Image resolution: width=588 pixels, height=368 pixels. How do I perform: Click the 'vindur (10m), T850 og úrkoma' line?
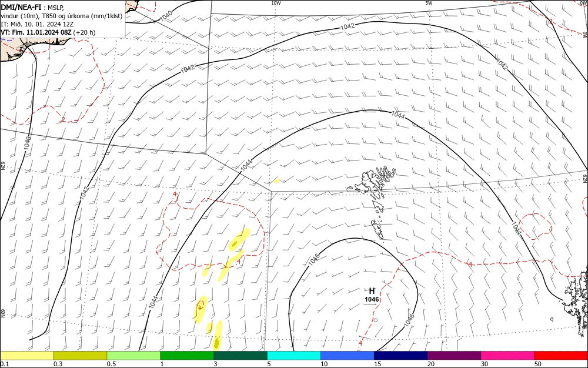[62, 16]
